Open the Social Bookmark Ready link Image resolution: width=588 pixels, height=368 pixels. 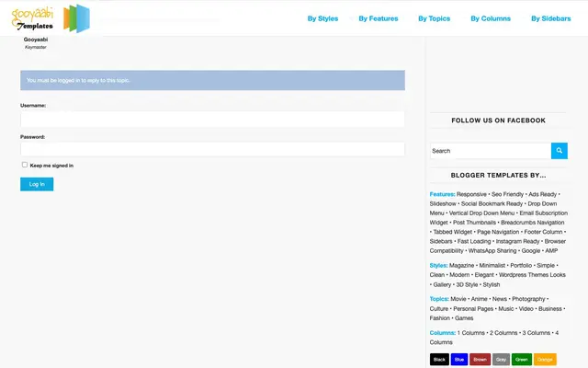point(492,203)
